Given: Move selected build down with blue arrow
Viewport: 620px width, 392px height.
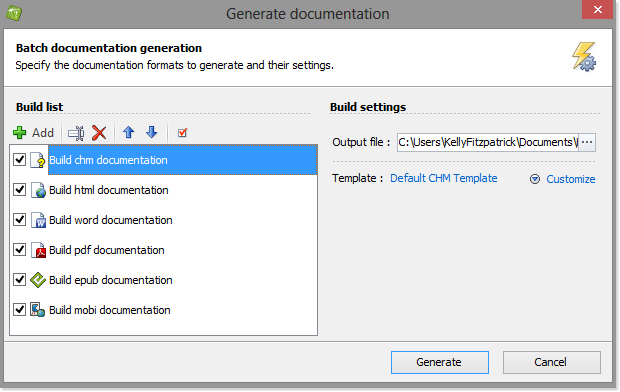Looking at the screenshot, I should coord(151,133).
